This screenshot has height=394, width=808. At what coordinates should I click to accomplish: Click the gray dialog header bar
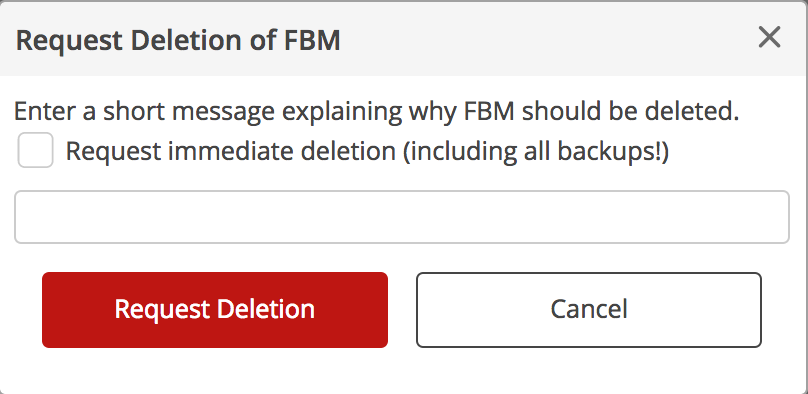[402, 39]
